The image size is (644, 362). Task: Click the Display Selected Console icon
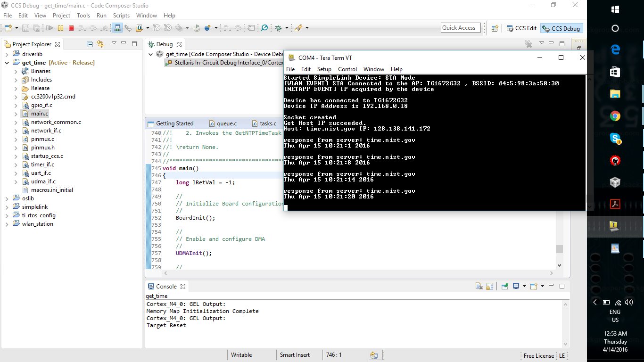tap(516, 286)
